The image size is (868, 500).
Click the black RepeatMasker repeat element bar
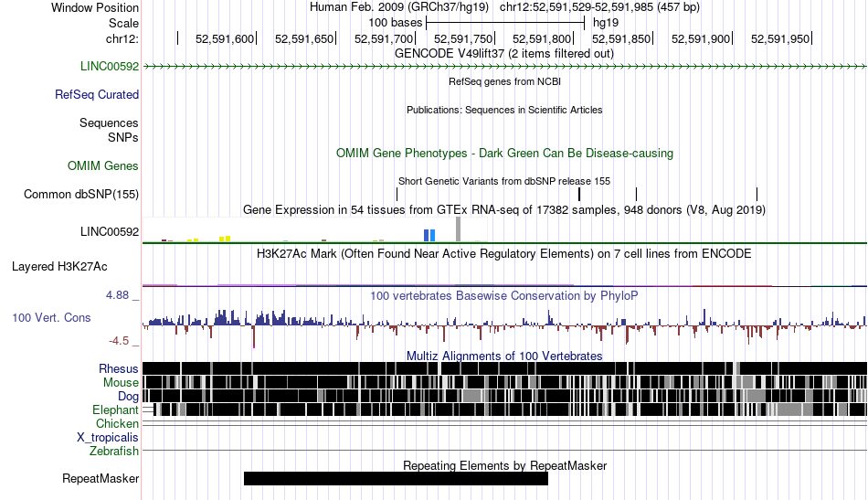396,478
